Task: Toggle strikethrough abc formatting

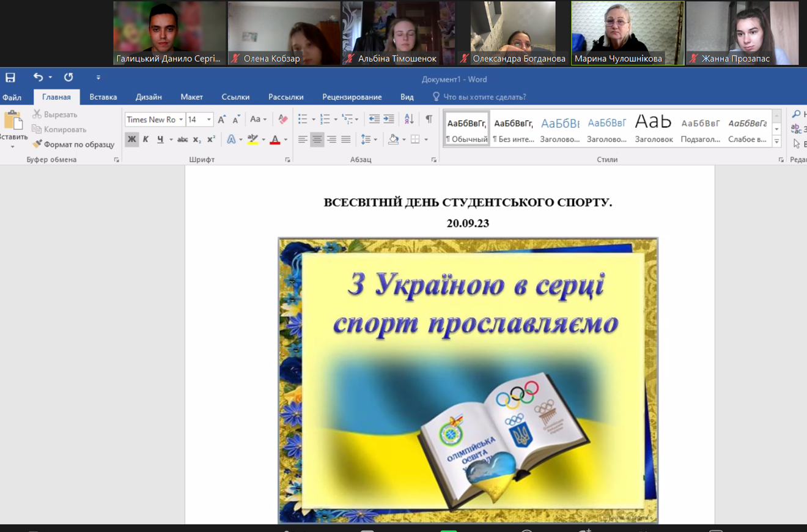Action: (x=182, y=139)
